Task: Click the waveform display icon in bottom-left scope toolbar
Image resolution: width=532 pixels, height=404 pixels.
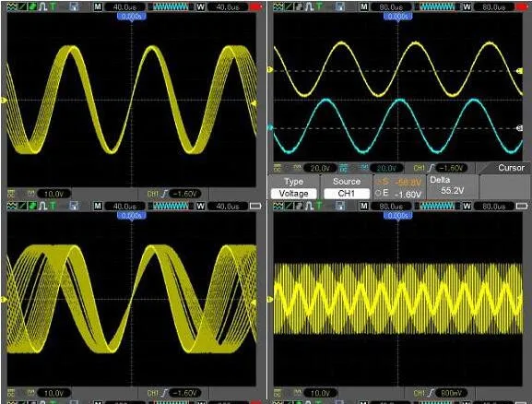Action: pyautogui.click(x=12, y=206)
